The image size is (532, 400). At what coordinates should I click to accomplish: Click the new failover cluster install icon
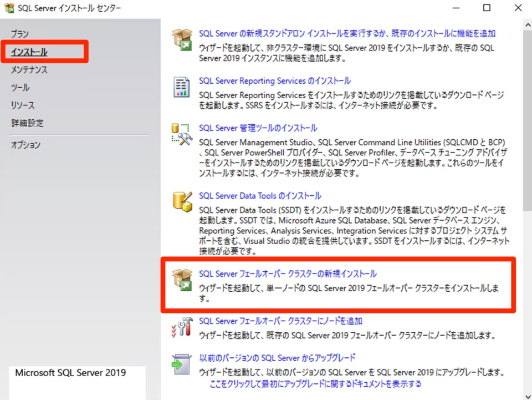(182, 280)
